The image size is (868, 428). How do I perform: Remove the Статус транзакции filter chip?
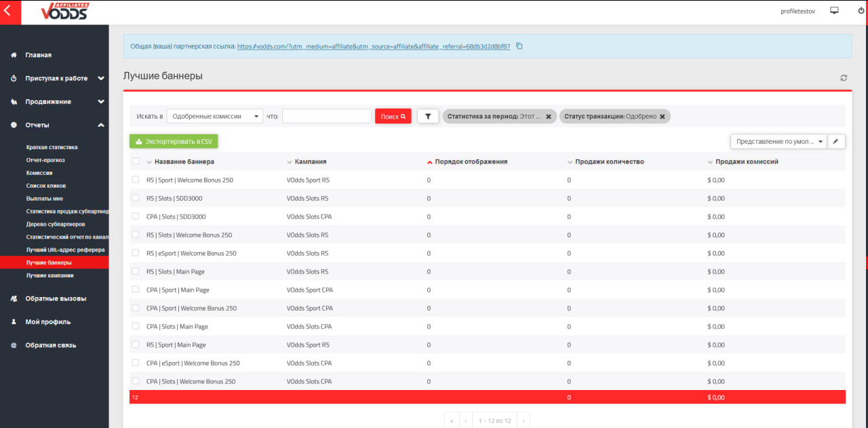click(x=663, y=117)
